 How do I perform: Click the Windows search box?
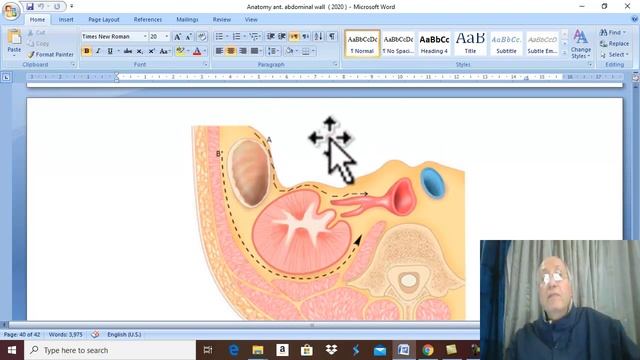pyautogui.click(x=110, y=350)
